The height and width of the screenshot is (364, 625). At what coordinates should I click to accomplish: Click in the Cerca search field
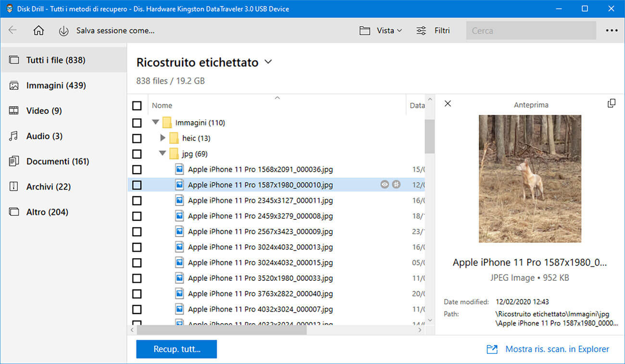coord(531,30)
